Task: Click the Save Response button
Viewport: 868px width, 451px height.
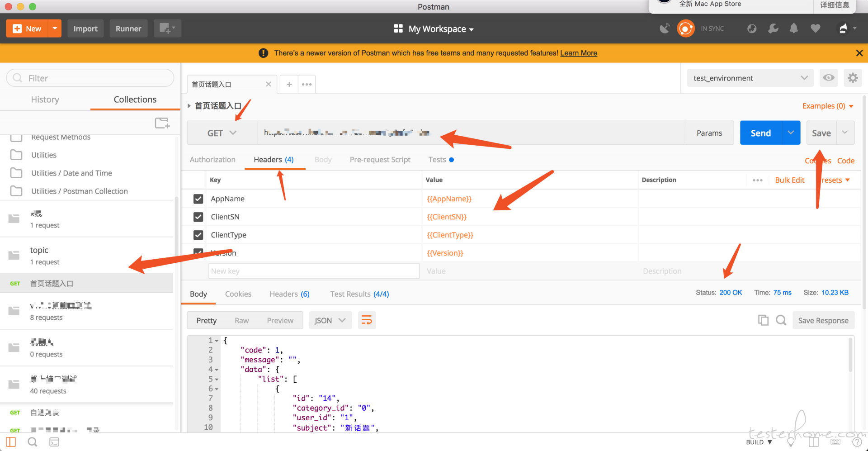Action: pos(823,320)
